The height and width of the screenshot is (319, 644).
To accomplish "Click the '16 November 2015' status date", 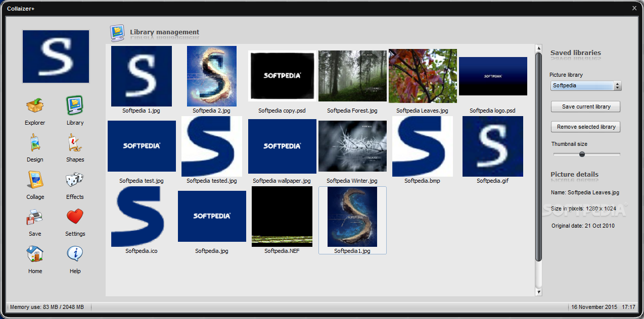I will click(594, 307).
